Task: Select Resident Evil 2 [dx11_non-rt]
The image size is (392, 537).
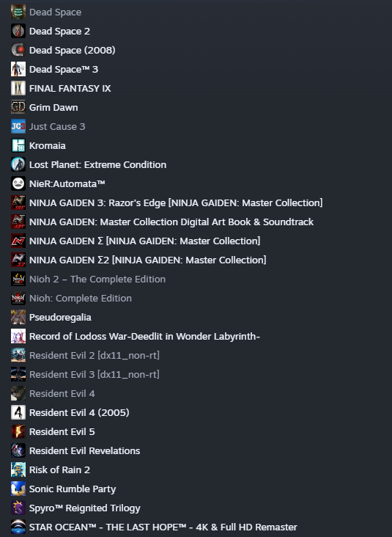Action: click(x=95, y=356)
